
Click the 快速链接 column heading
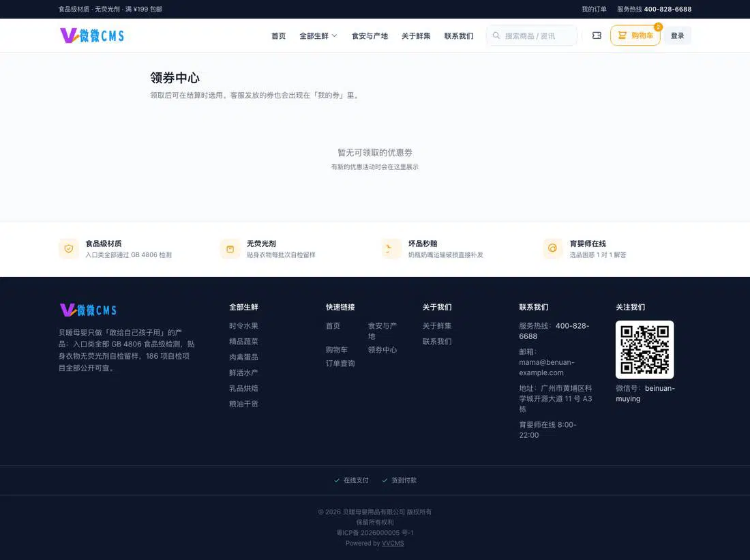click(340, 307)
